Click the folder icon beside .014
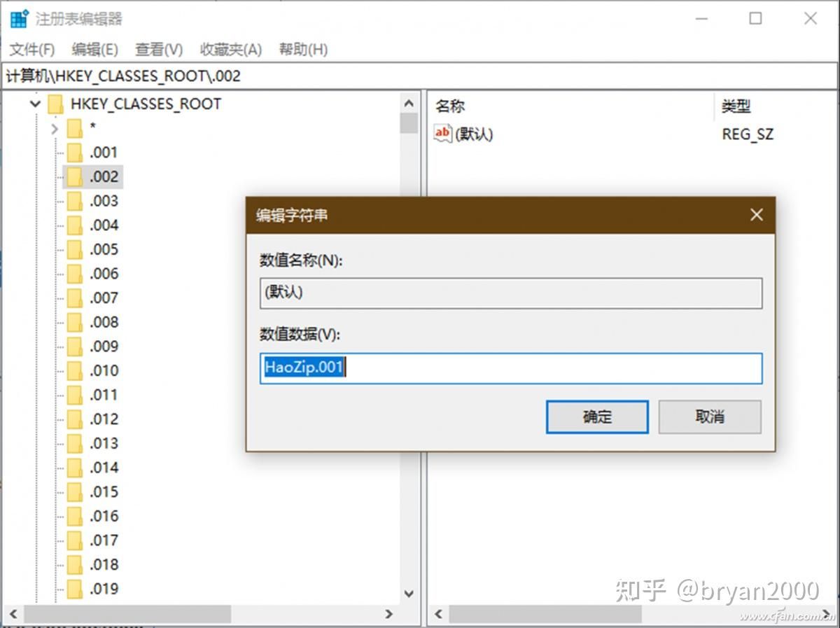 74,468
